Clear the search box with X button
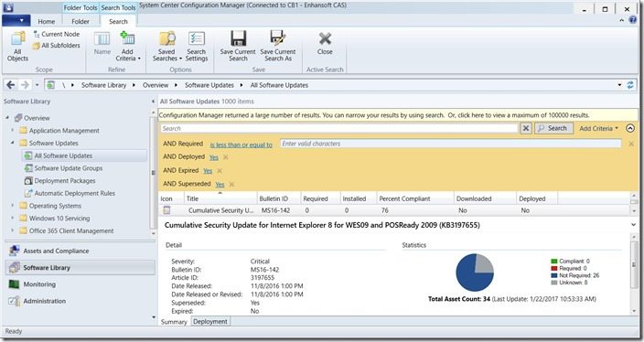The image size is (644, 342). pyautogui.click(x=526, y=129)
